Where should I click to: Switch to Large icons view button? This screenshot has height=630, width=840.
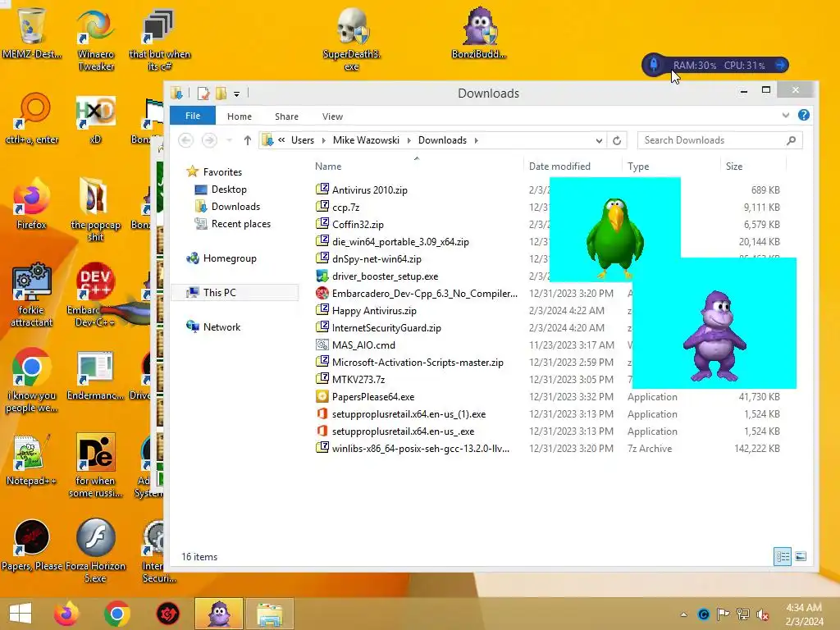801,557
